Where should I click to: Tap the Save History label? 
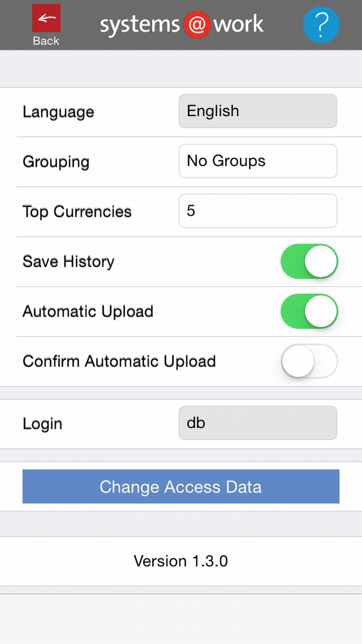(x=68, y=262)
